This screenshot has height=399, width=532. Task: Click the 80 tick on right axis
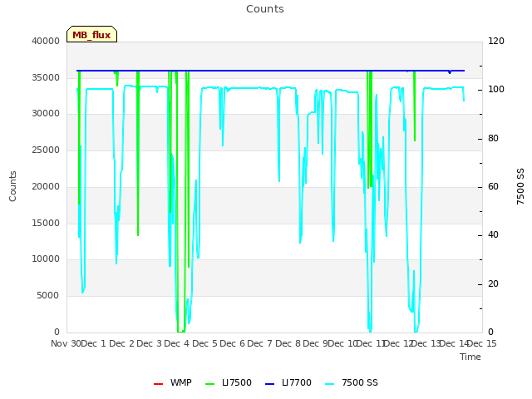[493, 139]
